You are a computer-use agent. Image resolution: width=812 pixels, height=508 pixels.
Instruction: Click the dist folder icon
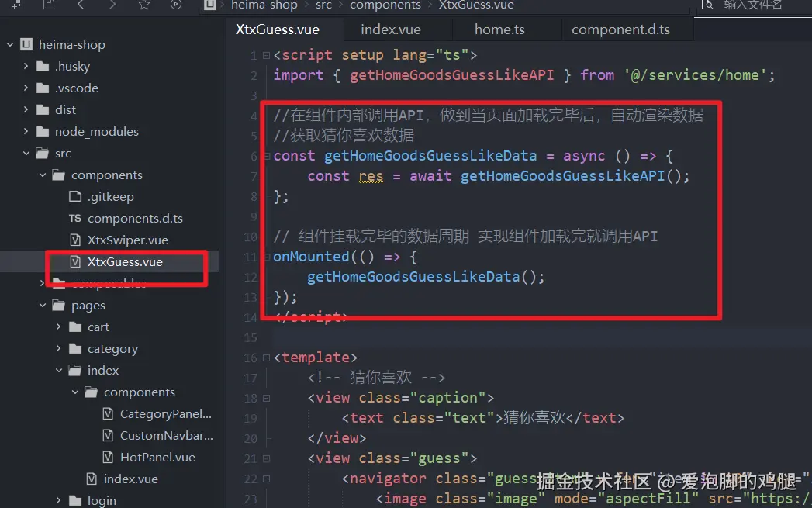point(43,110)
